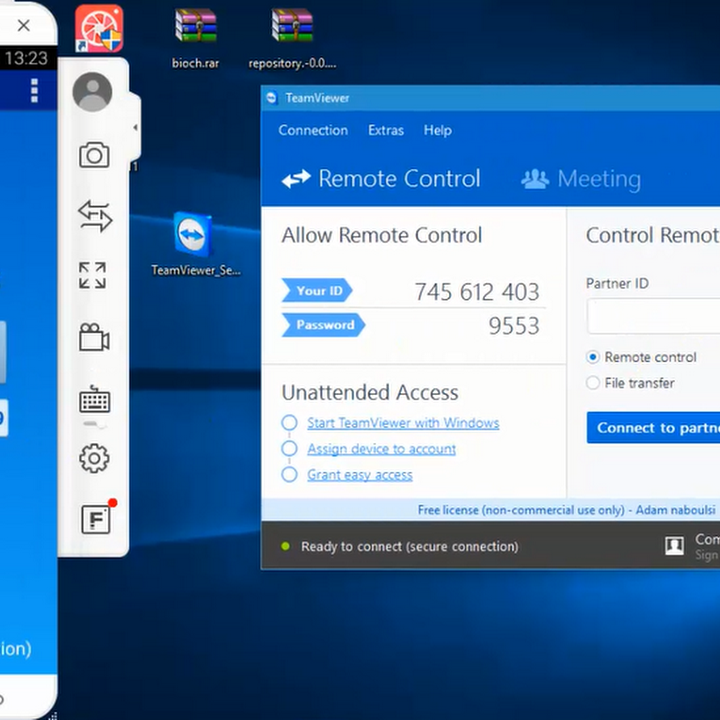Select the File transfer radio option
The height and width of the screenshot is (720, 720).
coord(592,382)
